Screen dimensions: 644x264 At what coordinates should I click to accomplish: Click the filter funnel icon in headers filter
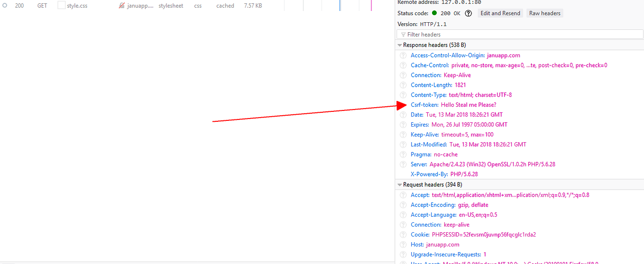click(403, 35)
